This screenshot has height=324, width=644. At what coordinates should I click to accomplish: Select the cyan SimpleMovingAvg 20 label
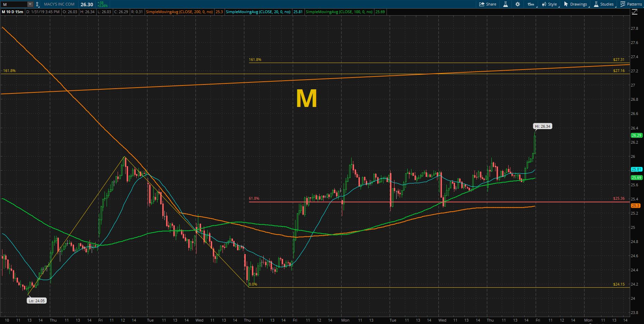[x=258, y=12]
